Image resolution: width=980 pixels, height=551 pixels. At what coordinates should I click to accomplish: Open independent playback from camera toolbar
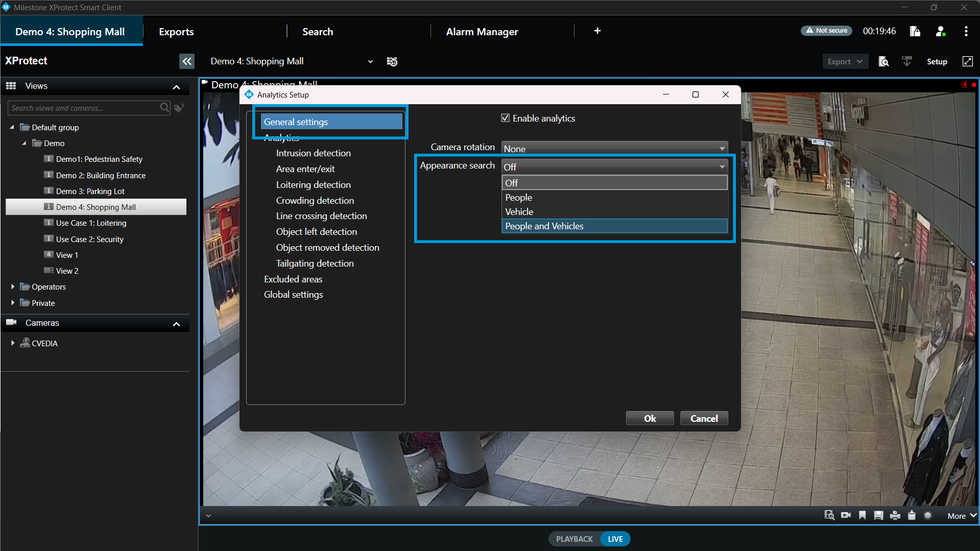coord(846,515)
